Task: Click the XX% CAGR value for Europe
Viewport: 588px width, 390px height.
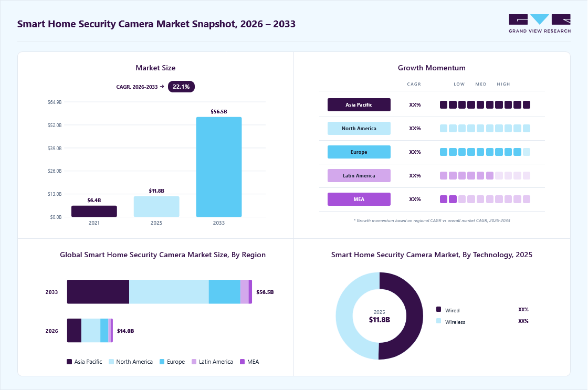Action: click(415, 152)
